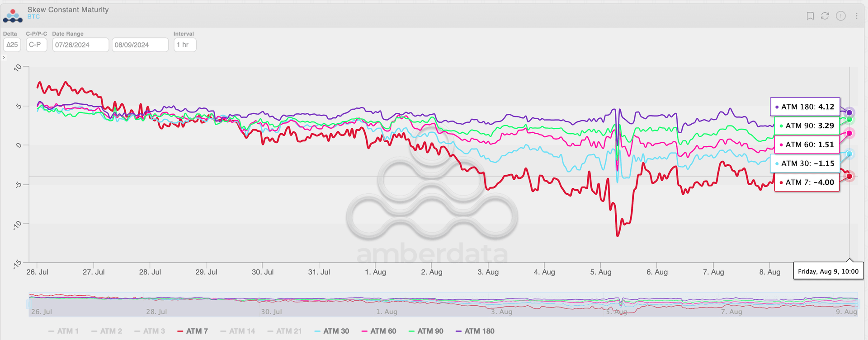The image size is (868, 340).
Task: Click the ATM 180: 4.12 tooltip
Action: tap(805, 107)
